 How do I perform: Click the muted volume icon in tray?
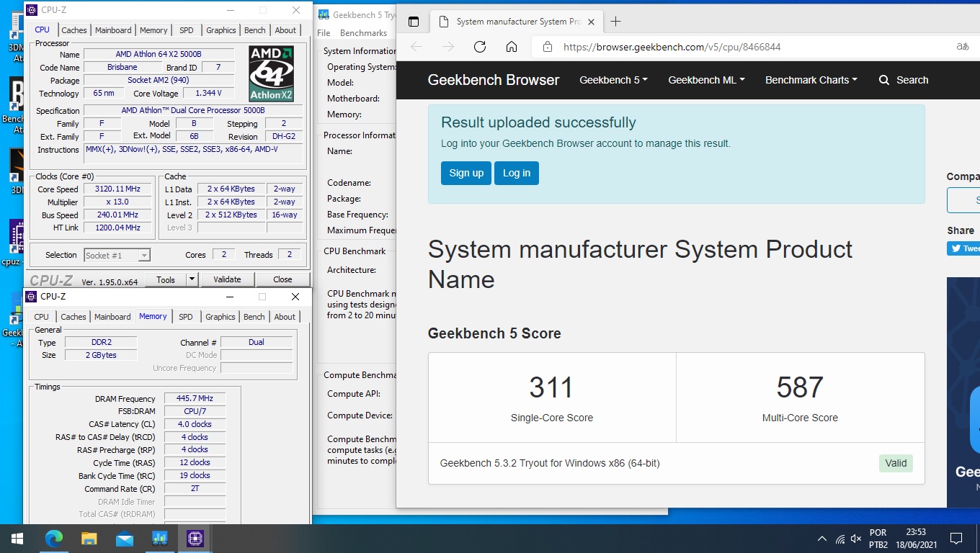[856, 539]
